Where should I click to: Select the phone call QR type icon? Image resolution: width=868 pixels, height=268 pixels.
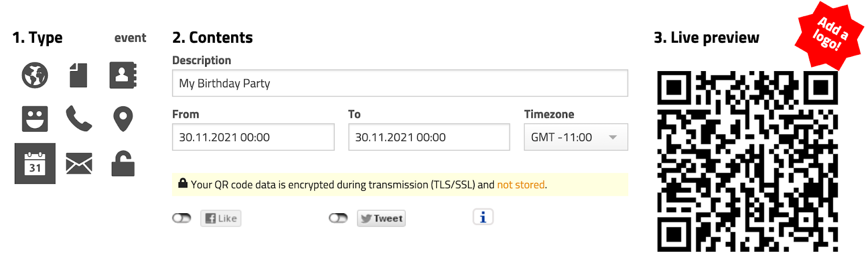coord(79,119)
